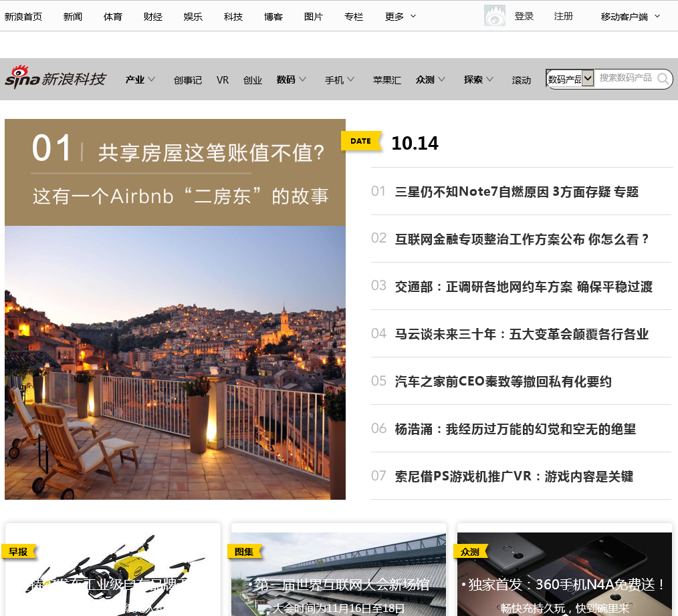Open headline 交通部：正调研各地网约车方案
This screenshot has height=616, width=678.
click(x=524, y=287)
